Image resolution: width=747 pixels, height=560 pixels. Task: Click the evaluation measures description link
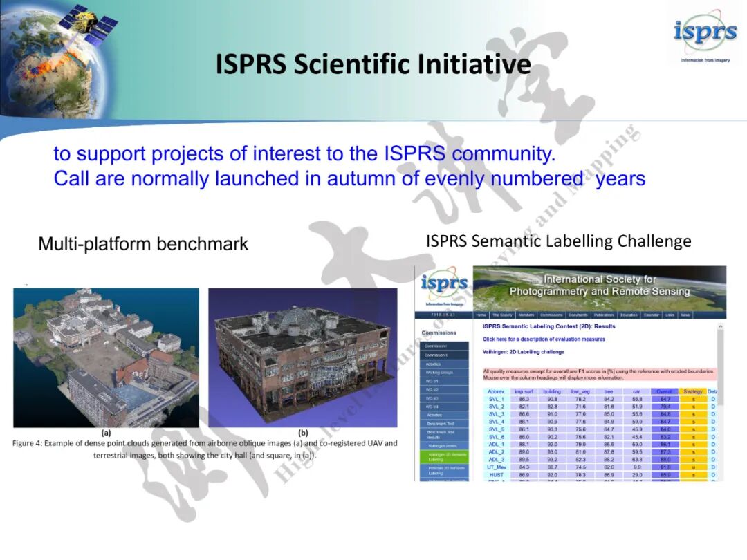pyautogui.click(x=544, y=339)
